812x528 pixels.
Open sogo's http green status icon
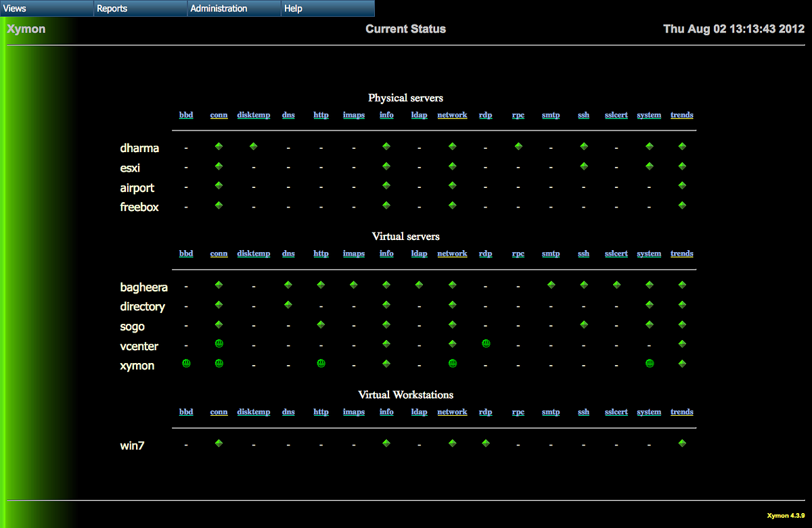pos(321,325)
